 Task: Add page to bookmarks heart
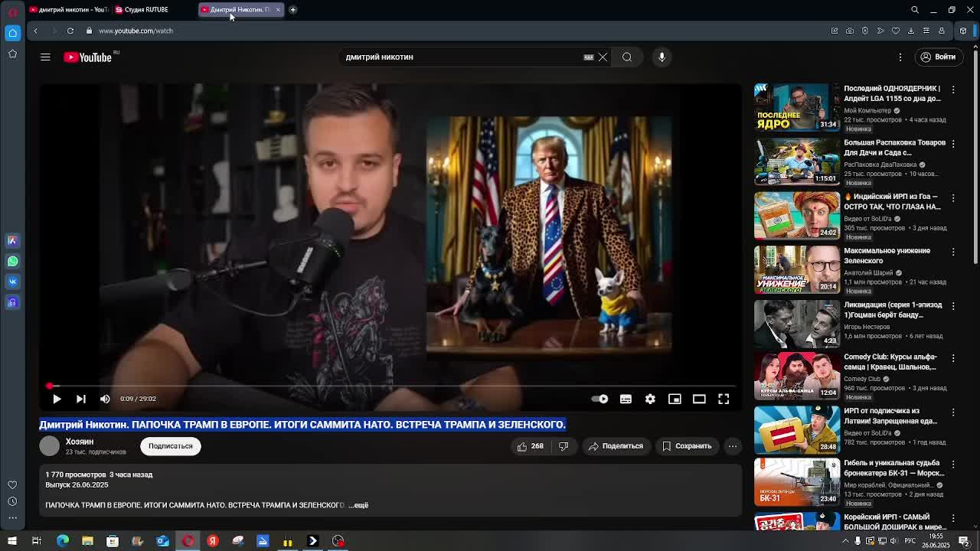pos(896,31)
